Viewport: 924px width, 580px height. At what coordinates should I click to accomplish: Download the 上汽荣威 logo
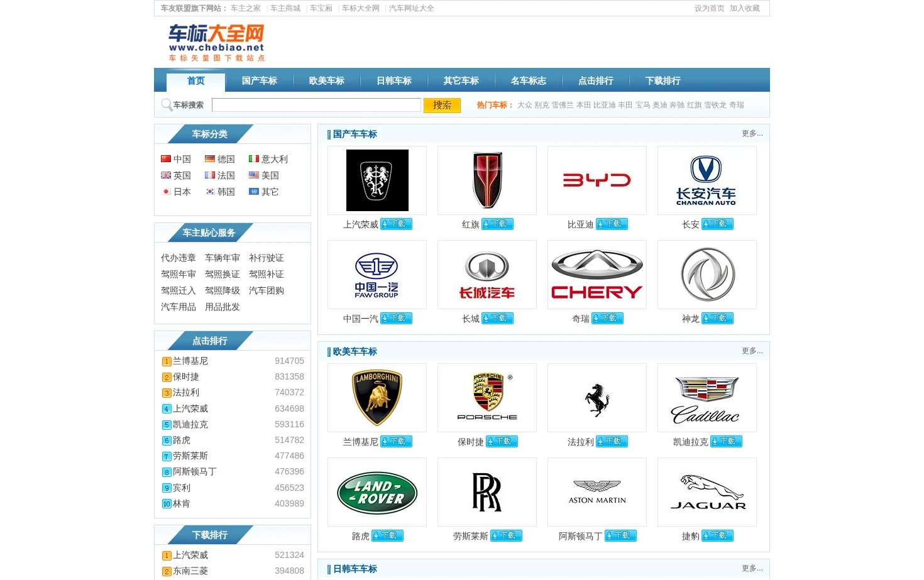[x=396, y=224]
